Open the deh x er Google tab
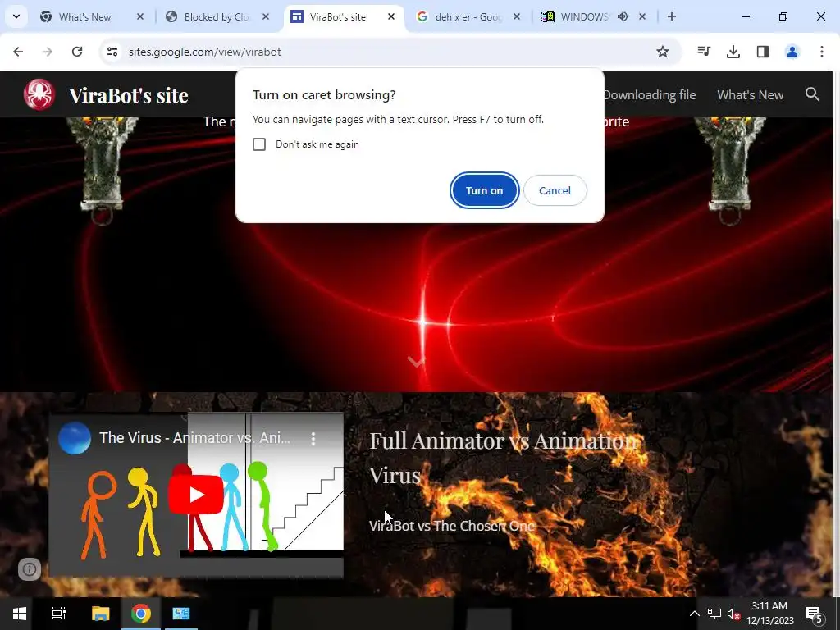840x630 pixels. pos(468,16)
